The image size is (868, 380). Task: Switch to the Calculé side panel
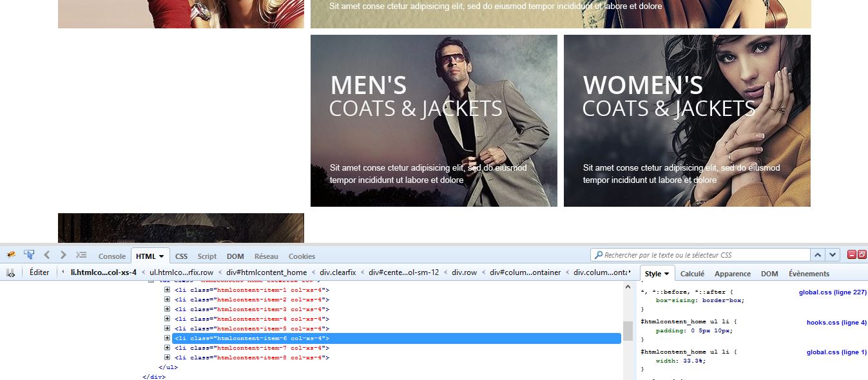tap(693, 274)
